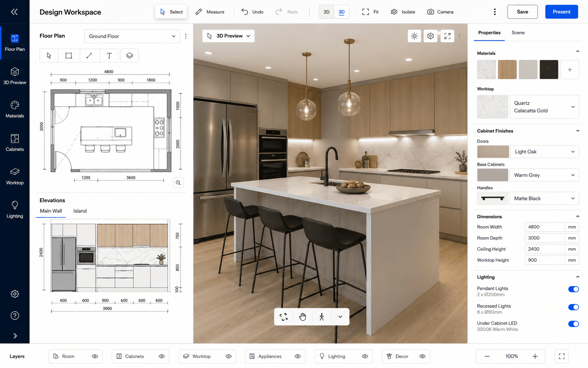Viewport: 588px width, 368px height.
Task: Open Lighting section in the sidebar
Action: (x=15, y=210)
